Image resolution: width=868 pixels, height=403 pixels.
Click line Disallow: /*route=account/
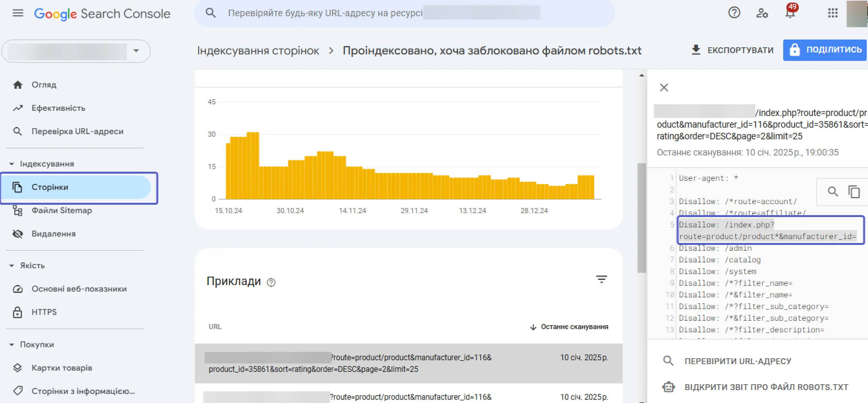pos(738,201)
